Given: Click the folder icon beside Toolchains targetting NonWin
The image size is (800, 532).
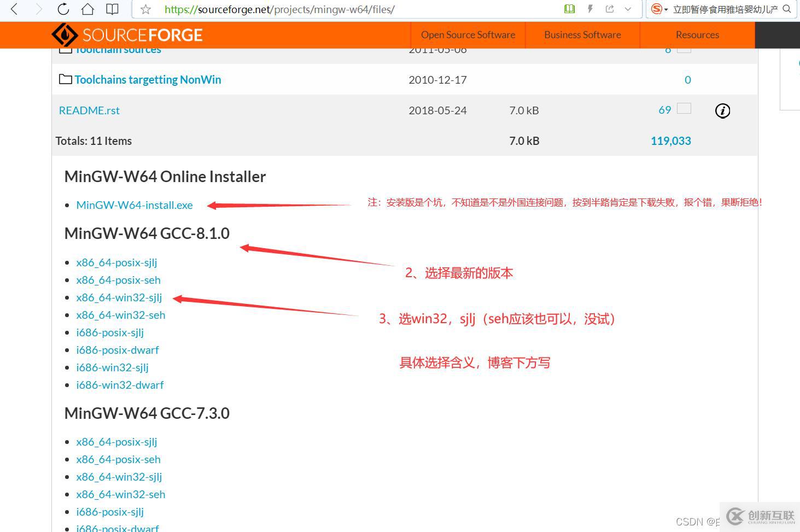Looking at the screenshot, I should pos(65,79).
